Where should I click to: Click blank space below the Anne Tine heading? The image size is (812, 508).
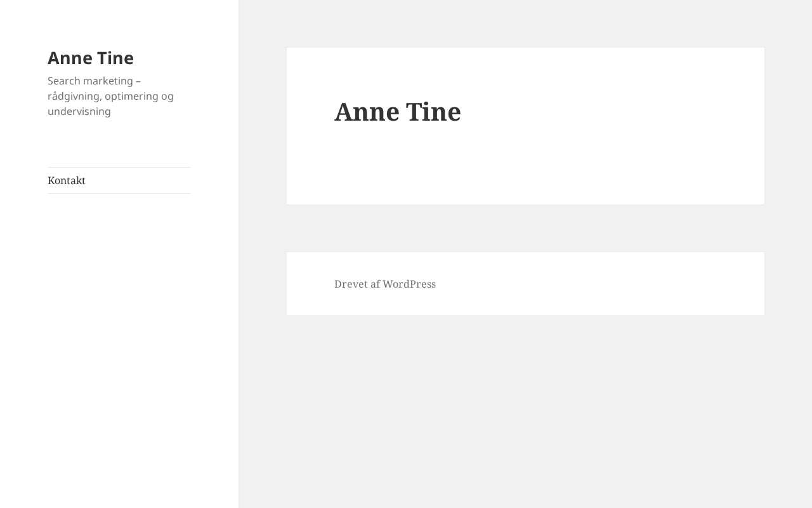(x=525, y=168)
